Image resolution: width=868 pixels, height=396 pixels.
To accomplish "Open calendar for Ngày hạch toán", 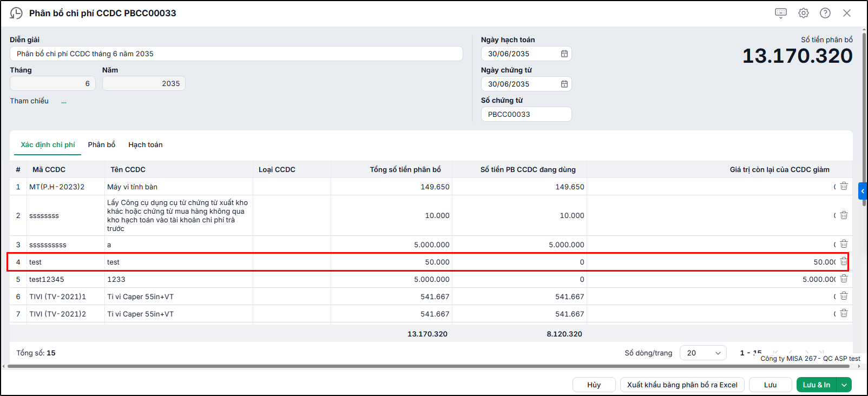I will [x=564, y=54].
